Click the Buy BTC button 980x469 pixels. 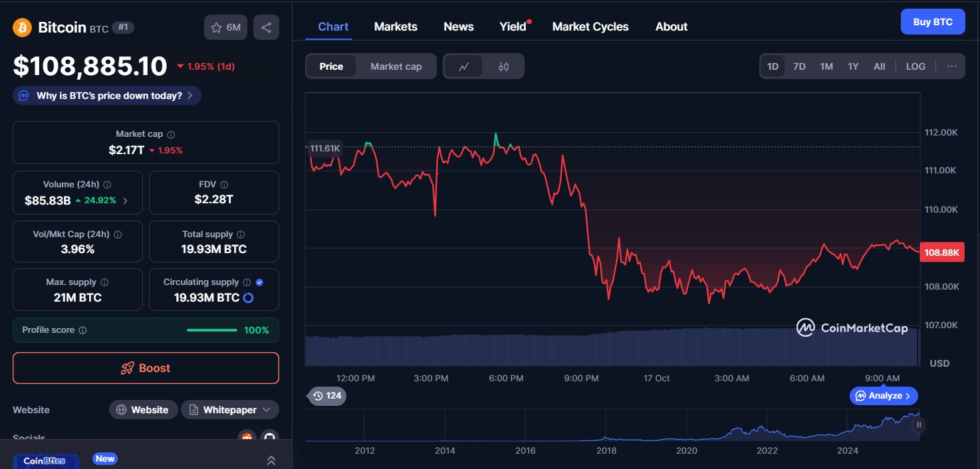click(932, 22)
